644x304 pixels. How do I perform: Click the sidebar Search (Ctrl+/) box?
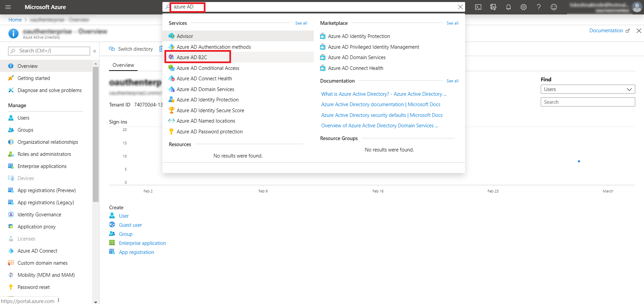coord(49,51)
